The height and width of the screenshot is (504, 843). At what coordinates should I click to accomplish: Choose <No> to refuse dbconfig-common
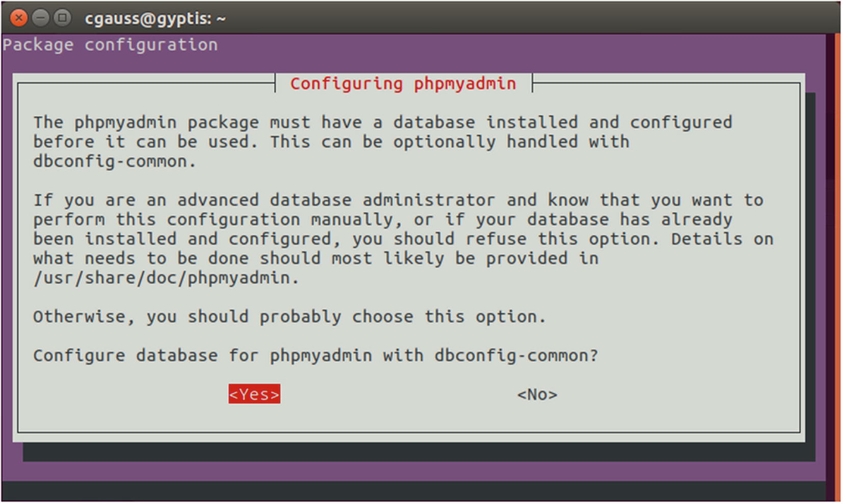pyautogui.click(x=537, y=394)
